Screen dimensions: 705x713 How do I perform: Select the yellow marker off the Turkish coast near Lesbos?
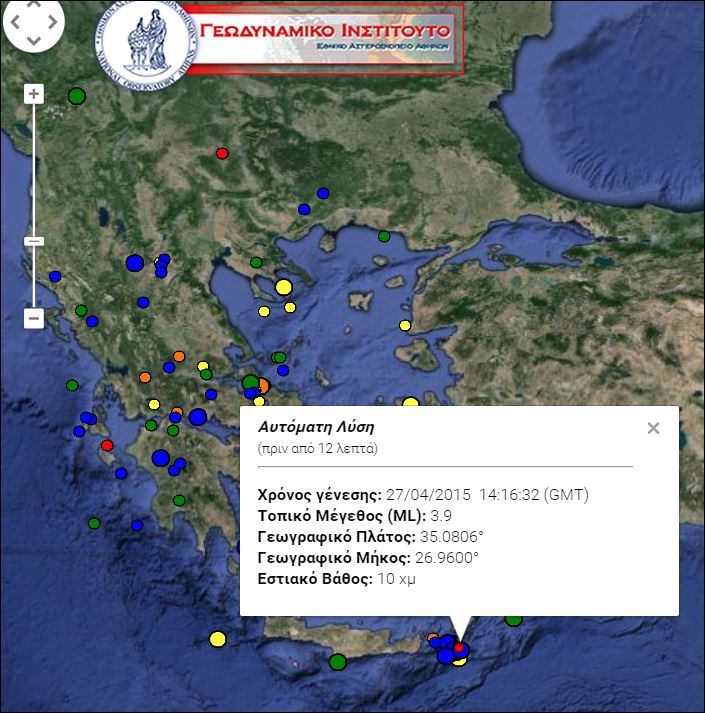[405, 325]
